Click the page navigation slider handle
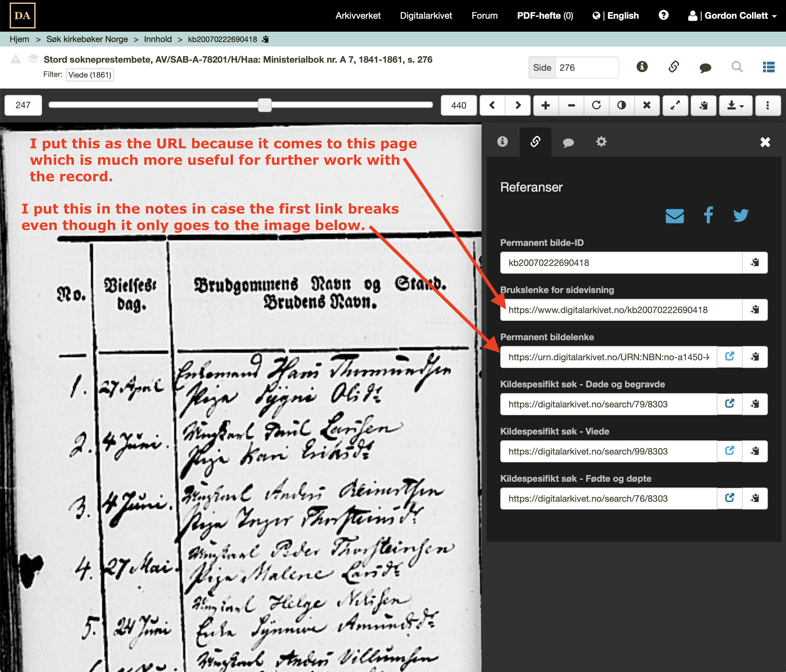This screenshot has width=786, height=672. pyautogui.click(x=264, y=105)
